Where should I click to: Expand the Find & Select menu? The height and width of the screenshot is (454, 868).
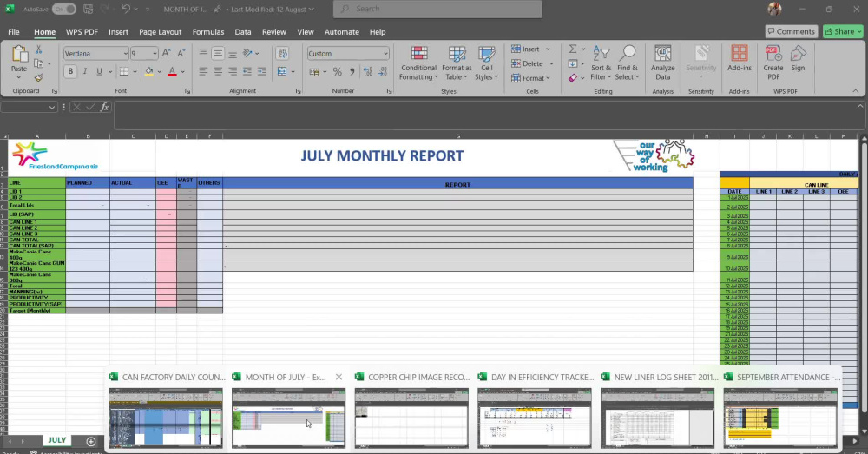pyautogui.click(x=627, y=63)
